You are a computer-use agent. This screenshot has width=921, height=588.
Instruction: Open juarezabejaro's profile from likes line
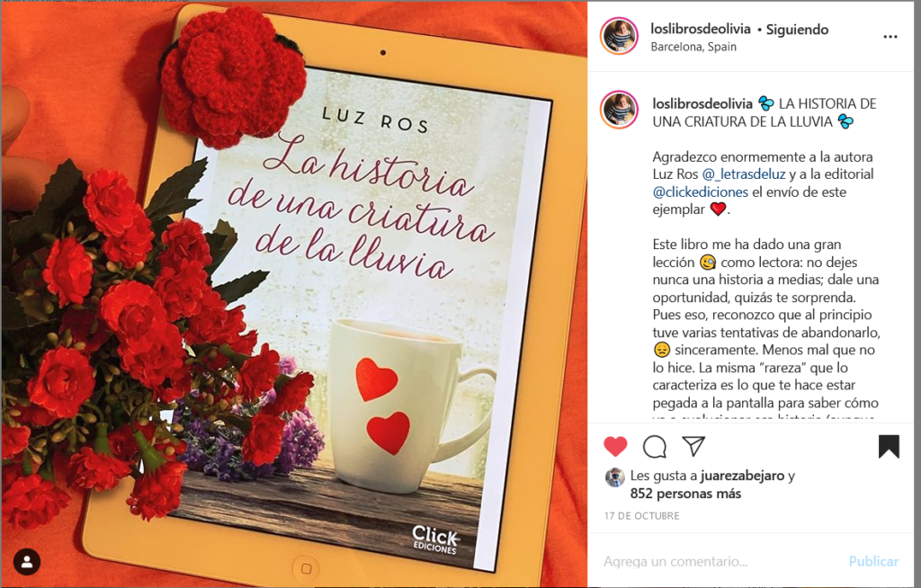pyautogui.click(x=742, y=476)
